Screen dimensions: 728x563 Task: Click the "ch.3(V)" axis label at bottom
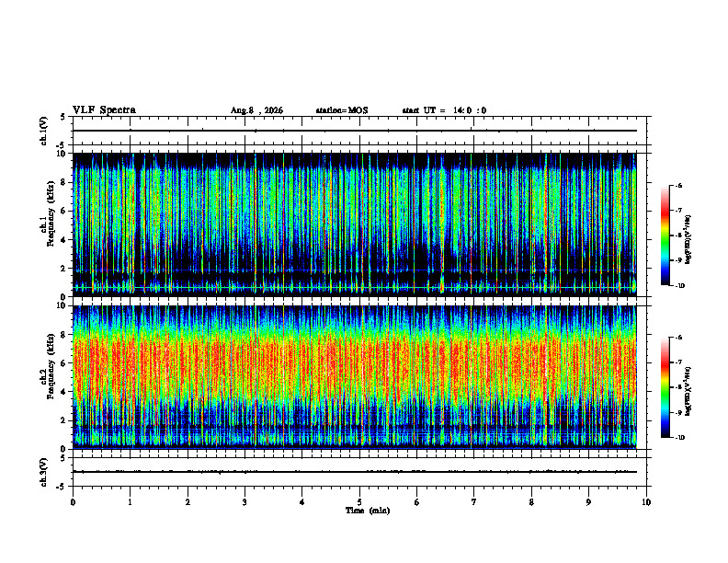coord(44,472)
